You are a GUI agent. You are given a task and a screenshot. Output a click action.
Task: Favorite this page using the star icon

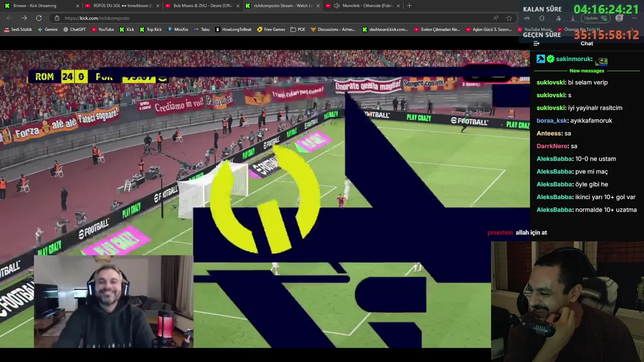pyautogui.click(x=509, y=18)
